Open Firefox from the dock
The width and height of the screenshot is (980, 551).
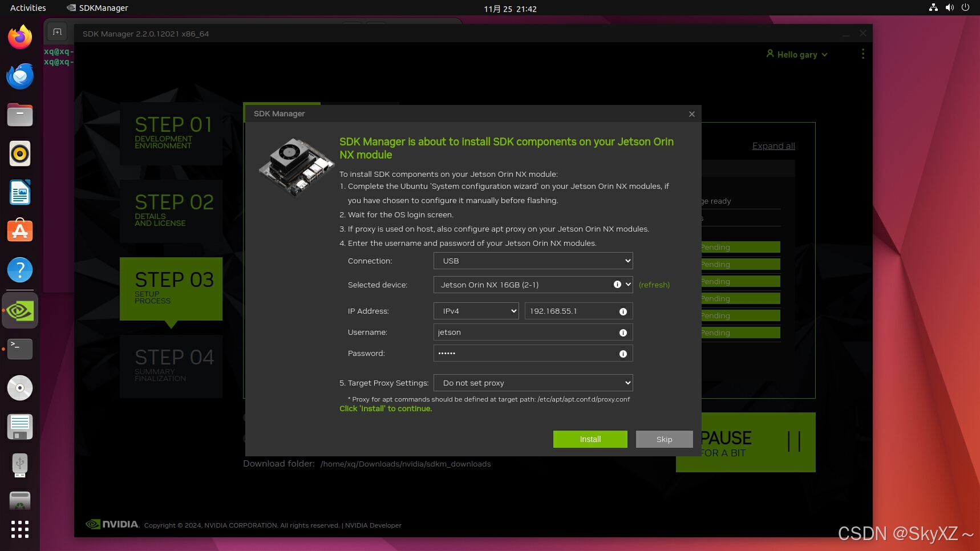click(20, 37)
